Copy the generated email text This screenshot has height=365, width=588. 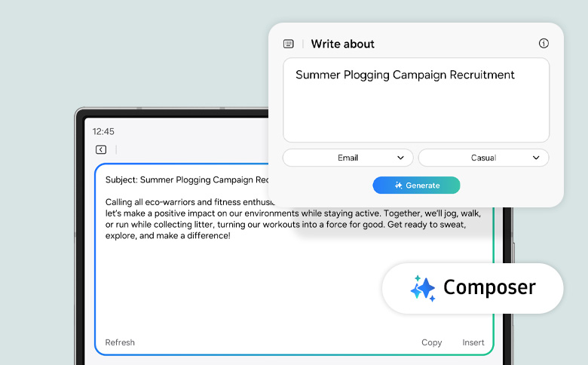pos(431,342)
